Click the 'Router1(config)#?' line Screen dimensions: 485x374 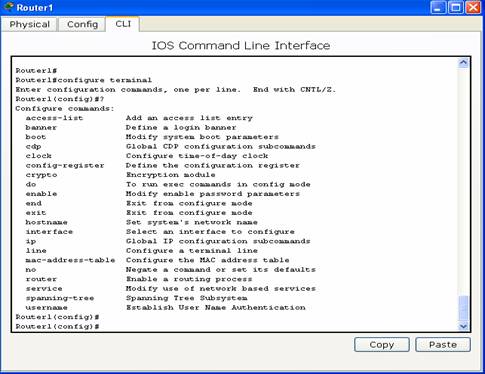coord(60,99)
